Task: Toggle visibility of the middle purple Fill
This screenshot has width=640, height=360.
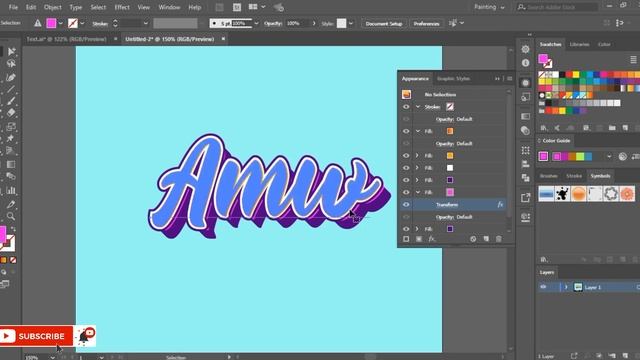Action: pos(406,180)
